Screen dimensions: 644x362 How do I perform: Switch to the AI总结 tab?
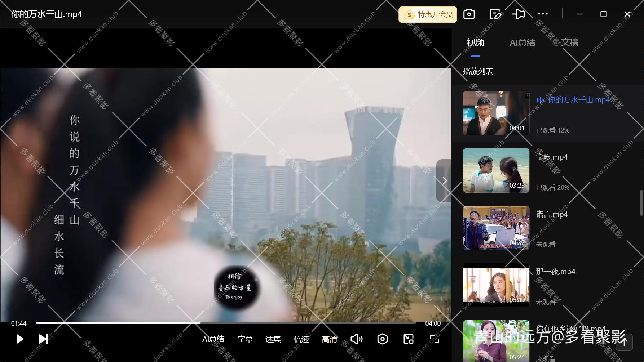point(522,43)
